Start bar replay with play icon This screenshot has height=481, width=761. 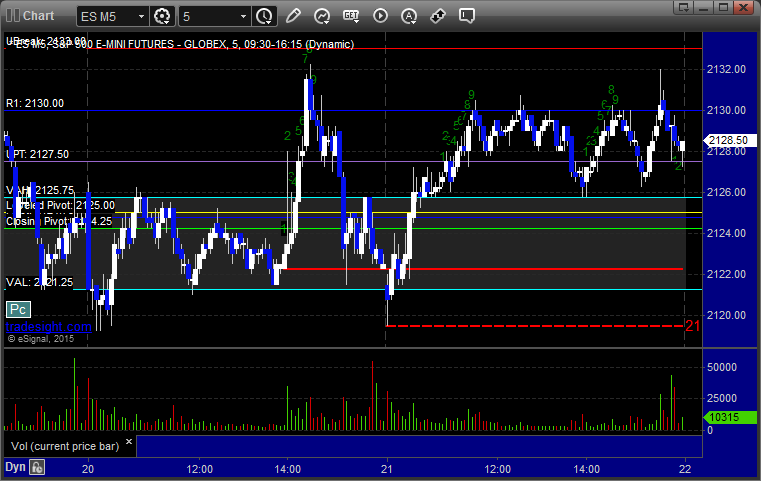click(x=380, y=16)
